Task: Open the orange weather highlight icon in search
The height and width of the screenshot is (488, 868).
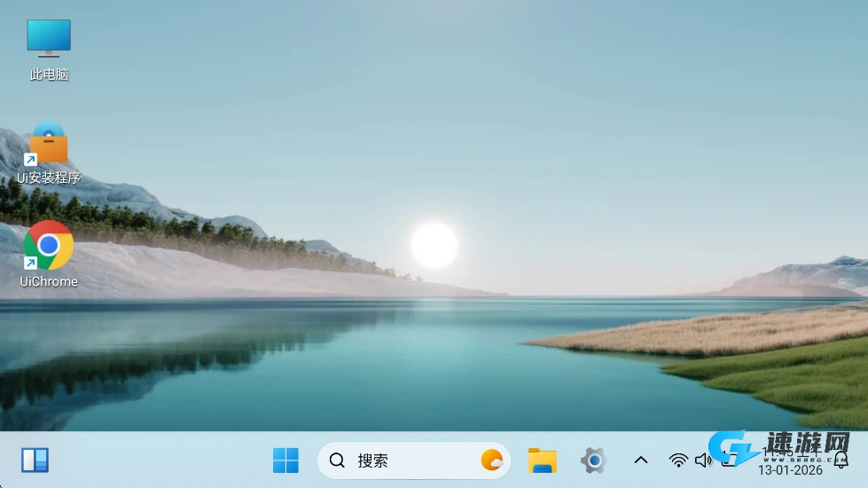Action: (x=491, y=460)
